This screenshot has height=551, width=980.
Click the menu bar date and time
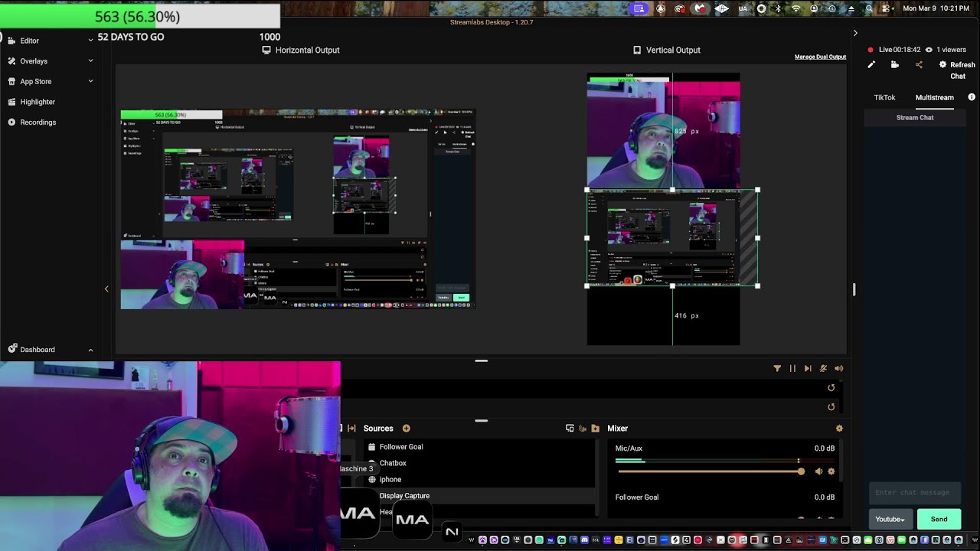tap(936, 8)
